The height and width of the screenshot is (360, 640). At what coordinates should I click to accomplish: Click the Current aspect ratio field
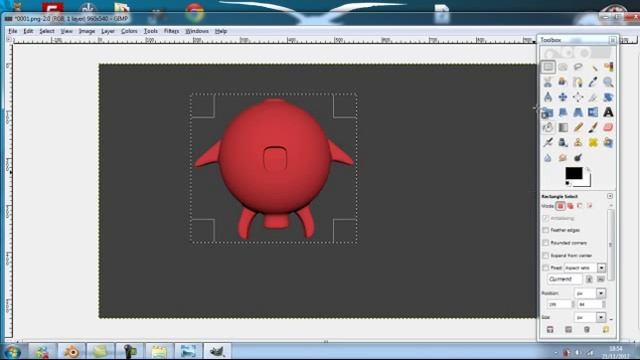[x=564, y=279]
